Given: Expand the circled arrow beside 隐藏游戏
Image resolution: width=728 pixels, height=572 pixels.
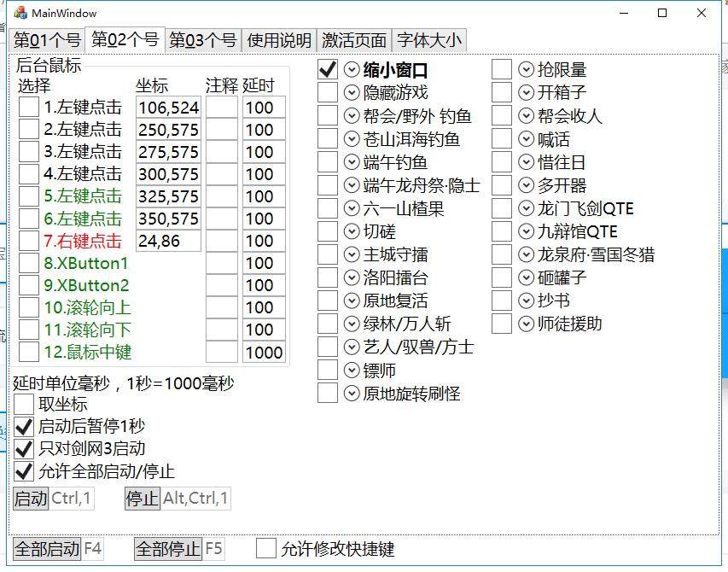Looking at the screenshot, I should tap(352, 93).
